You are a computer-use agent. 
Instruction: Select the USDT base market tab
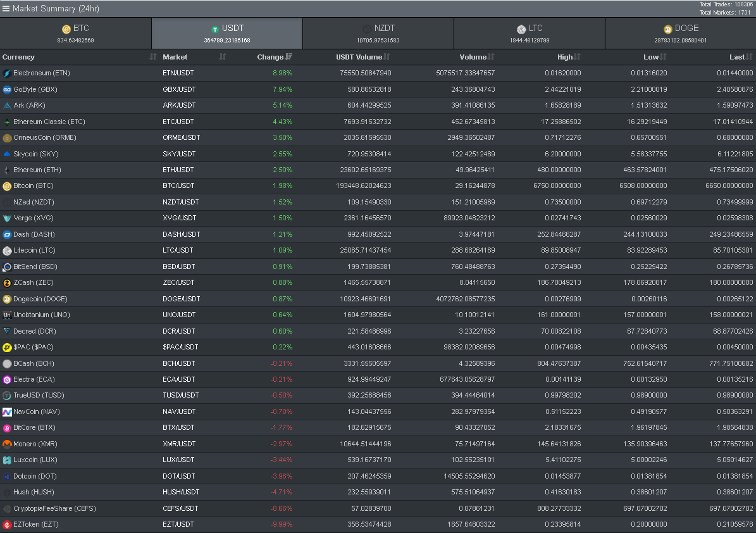227,34
